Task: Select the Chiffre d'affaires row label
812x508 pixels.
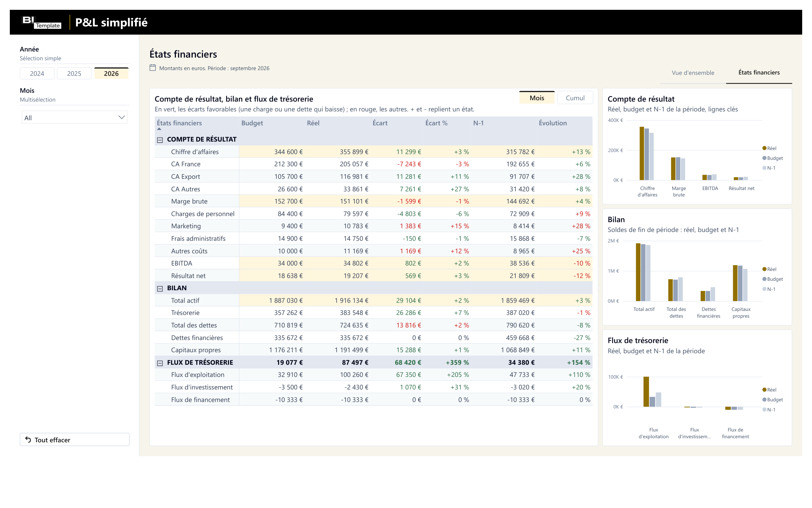Action: (195, 152)
